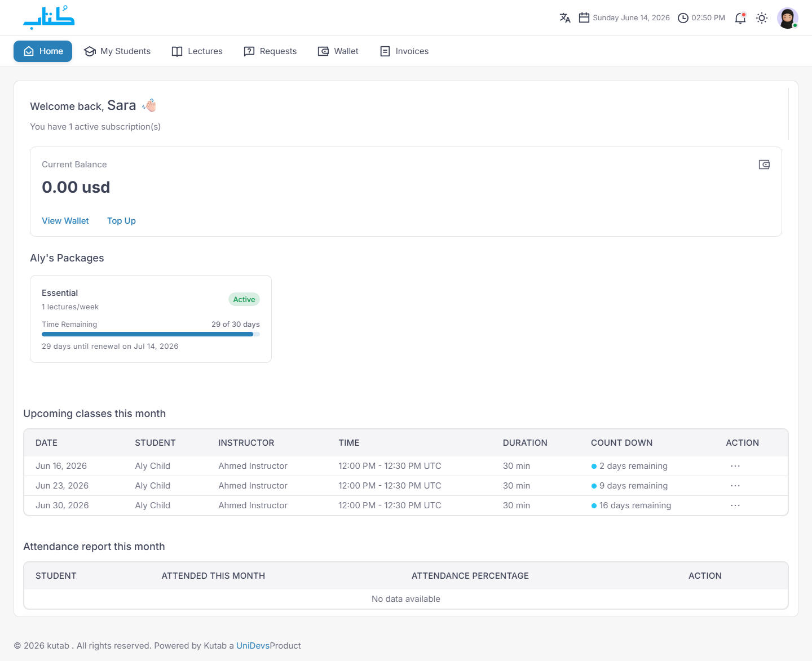Click the clock icon beside the time
The image size is (812, 661).
(x=683, y=18)
